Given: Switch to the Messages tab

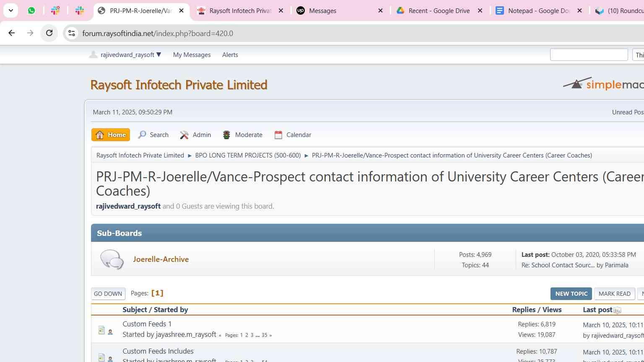Looking at the screenshot, I should tap(322, 10).
